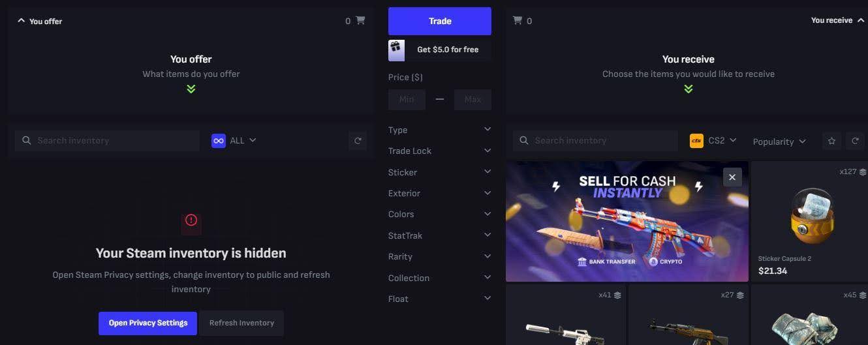Collapse the You offer panel chevron
Image resolution: width=868 pixels, height=345 pixels.
21,21
